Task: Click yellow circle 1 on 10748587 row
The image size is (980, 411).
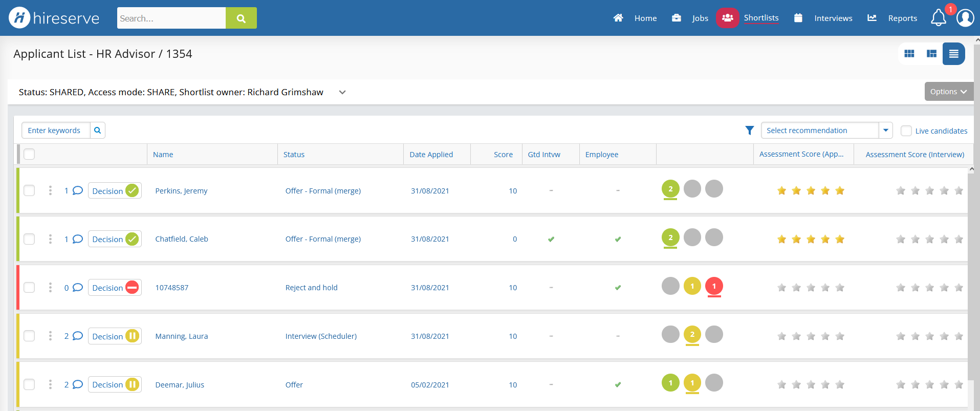Action: point(692,286)
